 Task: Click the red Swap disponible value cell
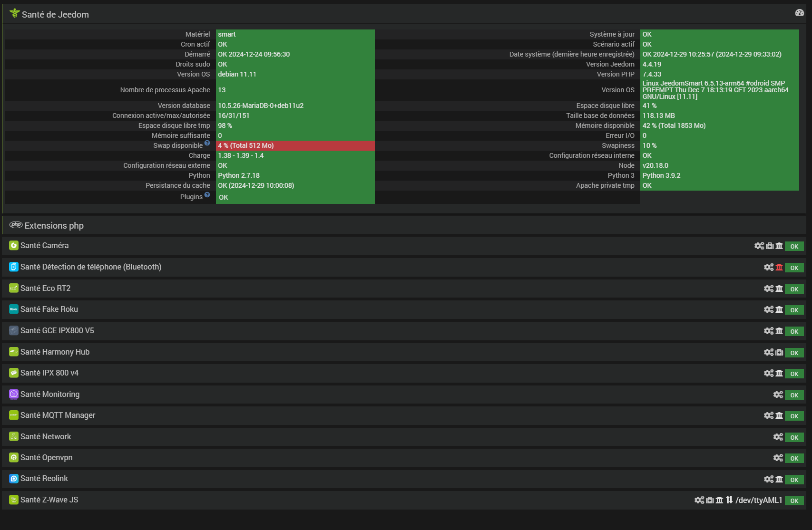[295, 145]
